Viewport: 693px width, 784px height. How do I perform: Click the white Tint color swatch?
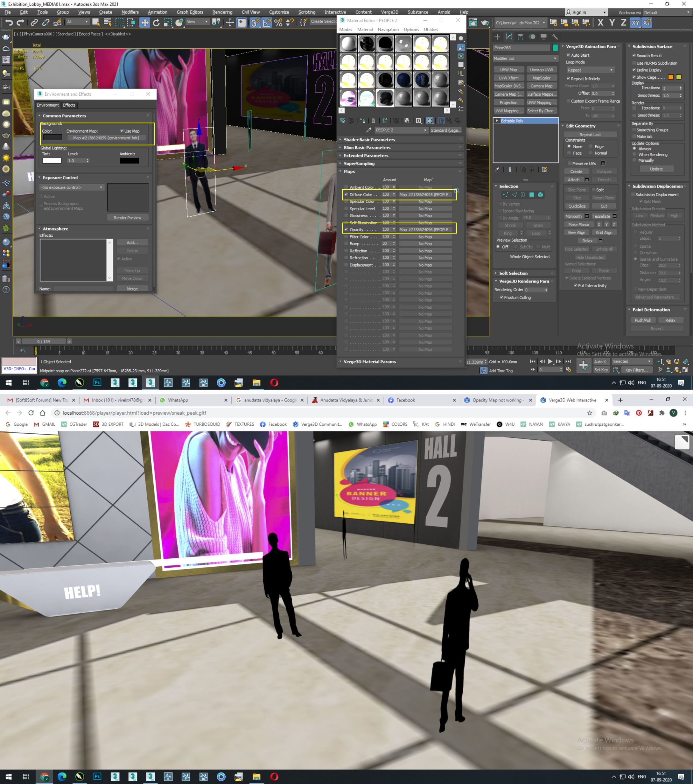tap(52, 161)
